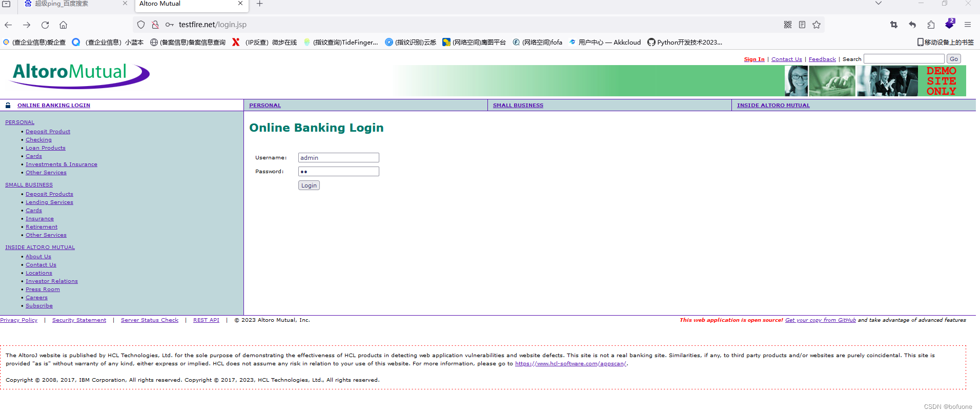Open the Akkcloud 用户中心 bookmark
980x414 pixels.
click(x=605, y=43)
